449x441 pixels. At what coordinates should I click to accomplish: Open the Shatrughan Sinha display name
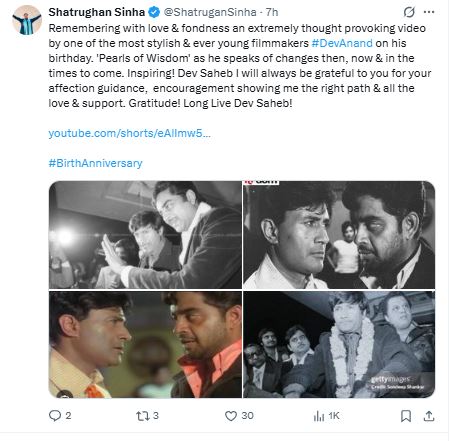[x=97, y=12]
